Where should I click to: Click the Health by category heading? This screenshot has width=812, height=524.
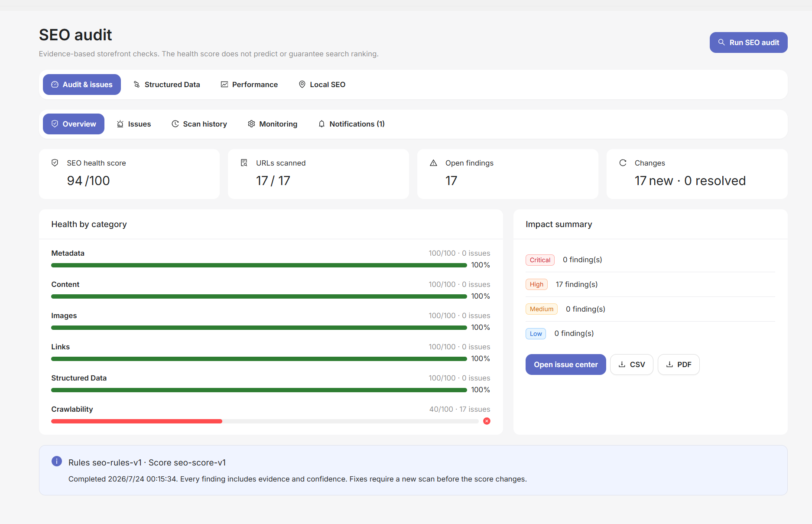[x=89, y=224]
